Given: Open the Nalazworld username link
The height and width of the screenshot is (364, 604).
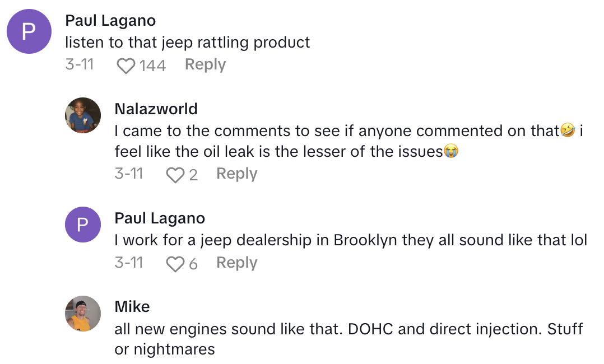Looking at the screenshot, I should click(156, 109).
